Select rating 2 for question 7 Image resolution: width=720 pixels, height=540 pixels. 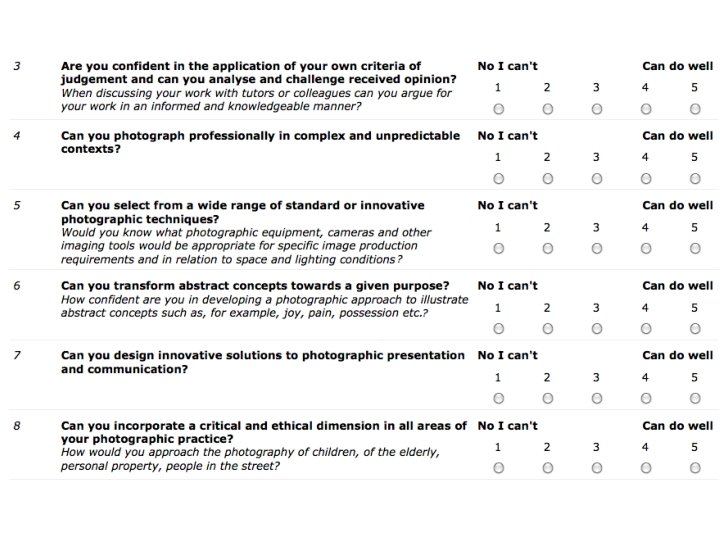547,398
